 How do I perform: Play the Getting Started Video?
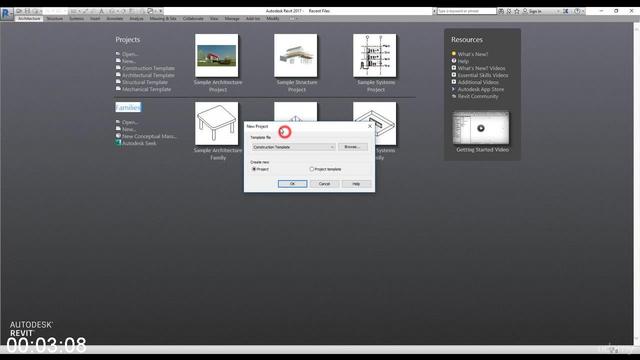pyautogui.click(x=481, y=128)
